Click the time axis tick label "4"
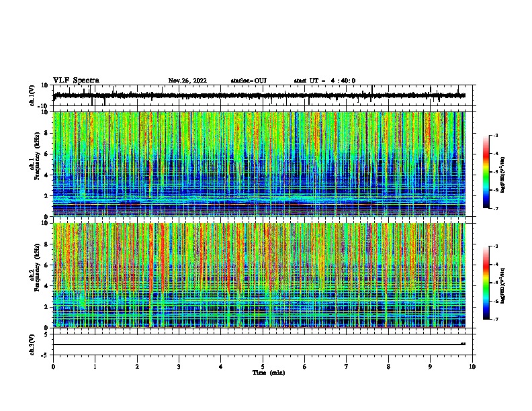The height and width of the screenshot is (411, 532). tap(221, 367)
